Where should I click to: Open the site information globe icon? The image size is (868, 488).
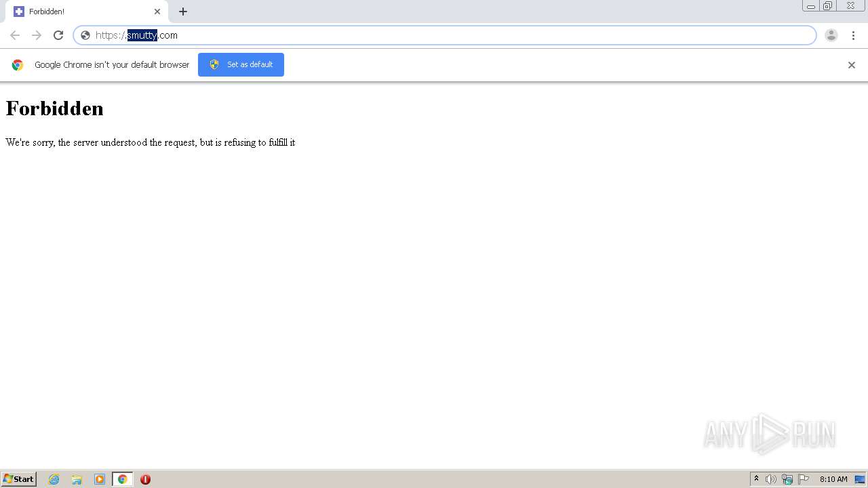coord(85,35)
